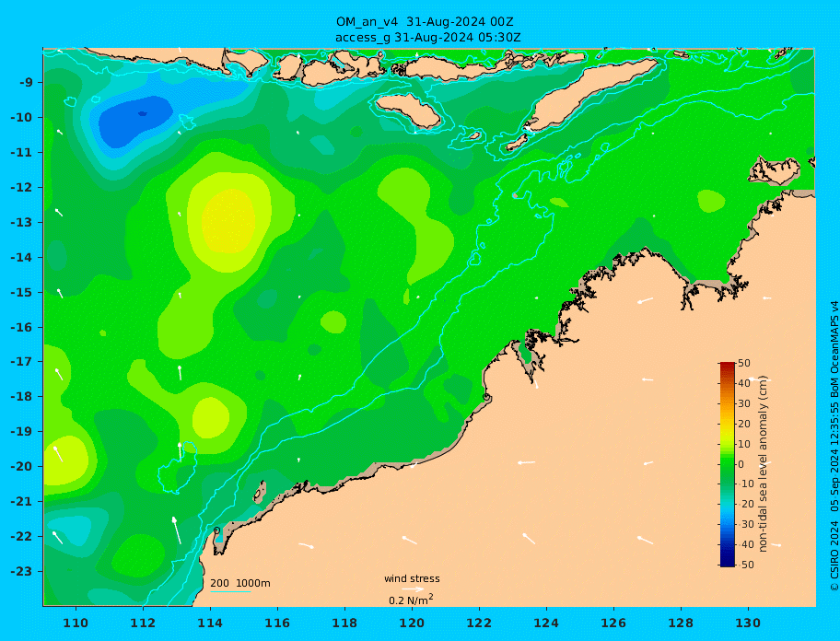Click the "-40" label on color bar
This screenshot has height=641, width=840.
pos(744,544)
